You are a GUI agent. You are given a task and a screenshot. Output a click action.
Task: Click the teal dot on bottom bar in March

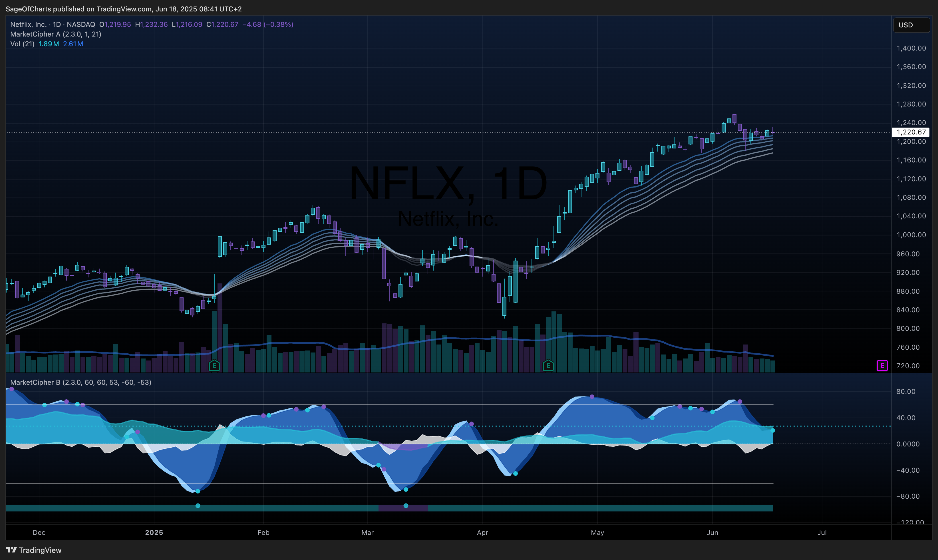406,506
